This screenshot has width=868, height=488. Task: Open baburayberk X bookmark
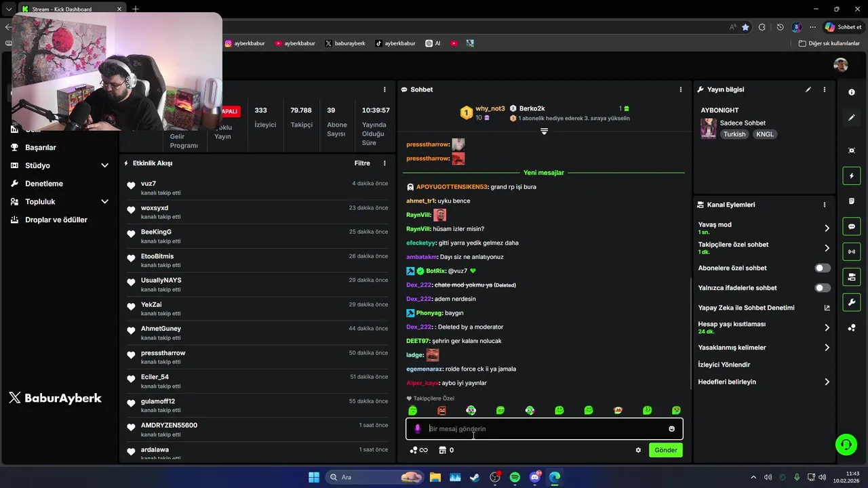(x=344, y=43)
